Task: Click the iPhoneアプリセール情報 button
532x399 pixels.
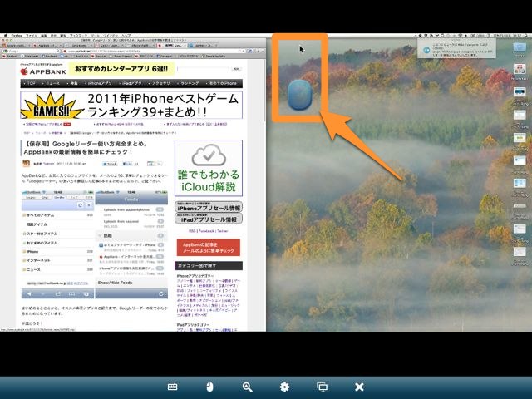Action: pyautogui.click(x=209, y=207)
